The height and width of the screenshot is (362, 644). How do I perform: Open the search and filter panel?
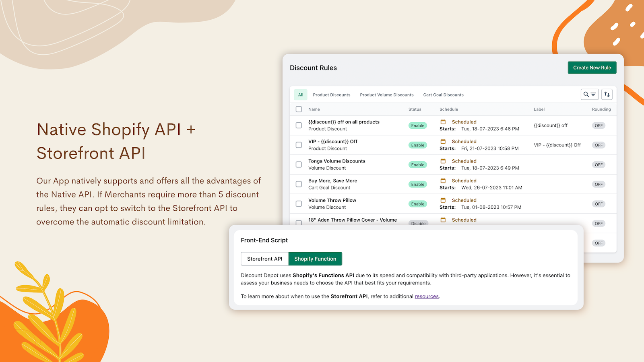(589, 94)
